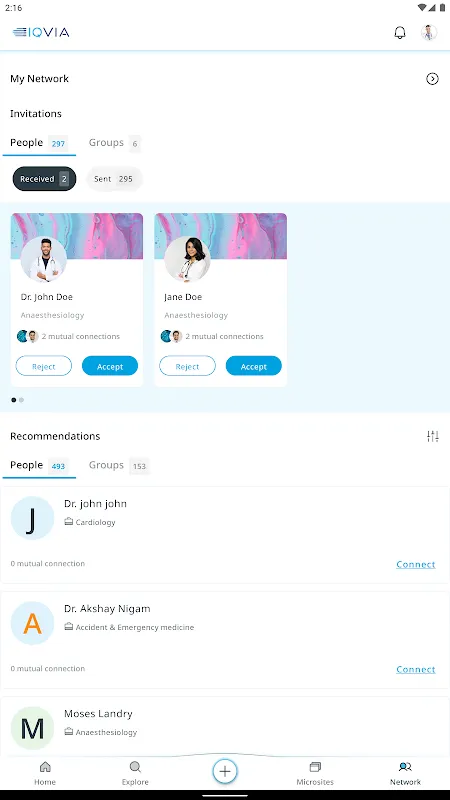The height and width of the screenshot is (800, 450).
Task: Select the Received invitations filter
Action: pyautogui.click(x=44, y=179)
